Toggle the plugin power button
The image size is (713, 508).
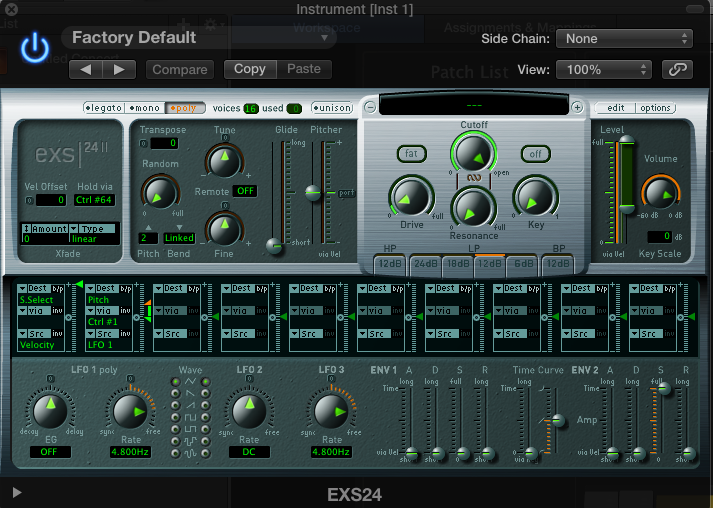35,48
